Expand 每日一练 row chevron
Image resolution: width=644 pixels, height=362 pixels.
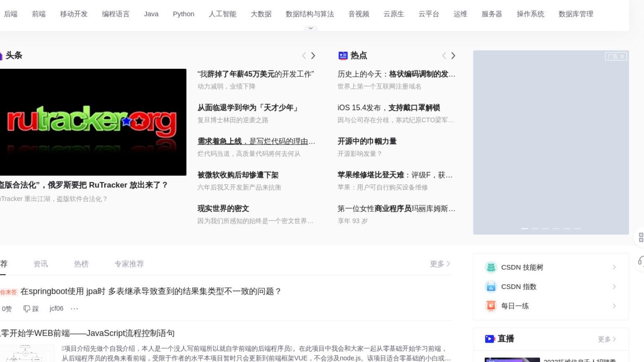(614, 306)
